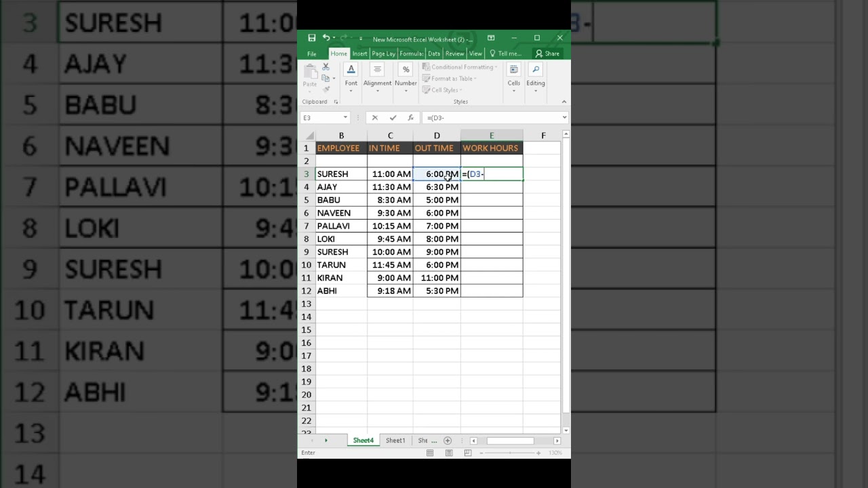Open Conditional Formatting menu

(460, 67)
